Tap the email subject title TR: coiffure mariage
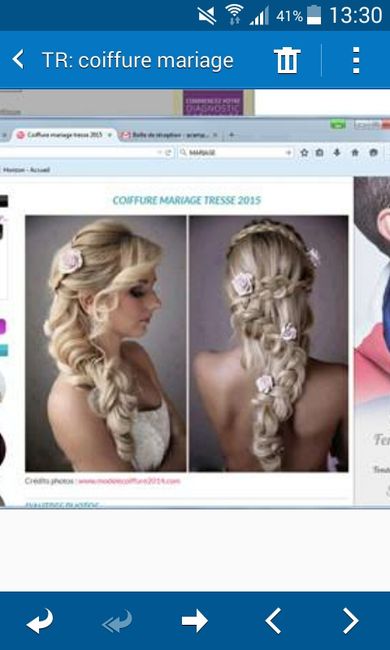Image resolution: width=390 pixels, height=650 pixels. coord(138,60)
